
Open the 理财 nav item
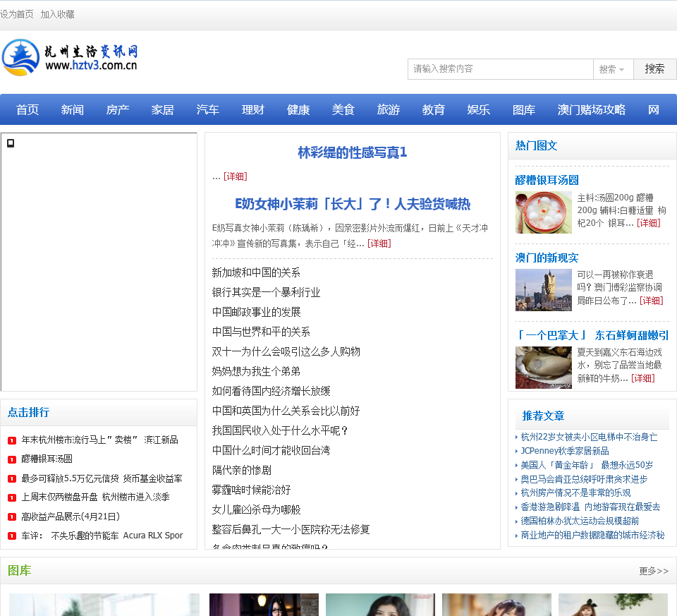pos(253,109)
